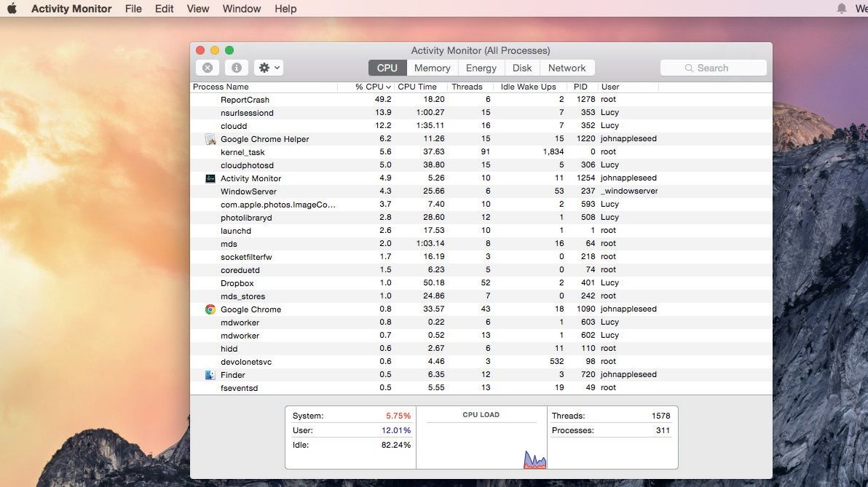Open the View menu in the menu bar
Viewport: 868px width, 487px height.
tap(197, 8)
